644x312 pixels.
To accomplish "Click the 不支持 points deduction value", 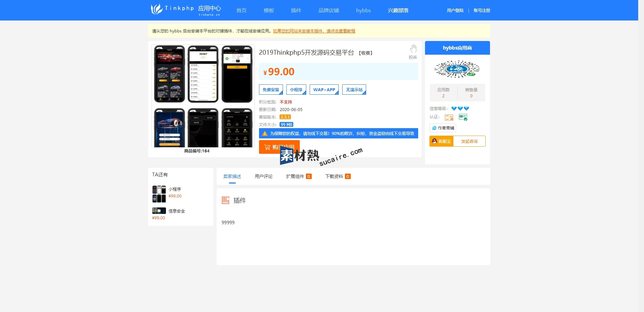I will coord(286,102).
